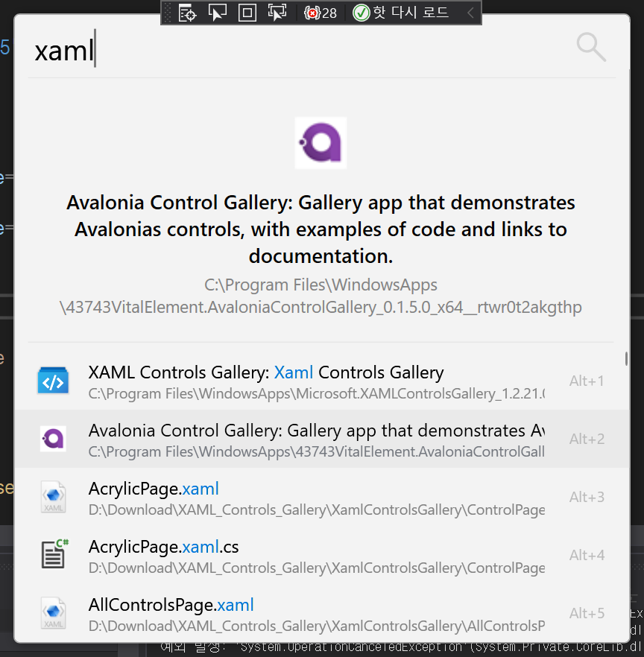Click the Avalonia Control Gallery preview title
Screen dimensions: 644x657
pos(321,229)
